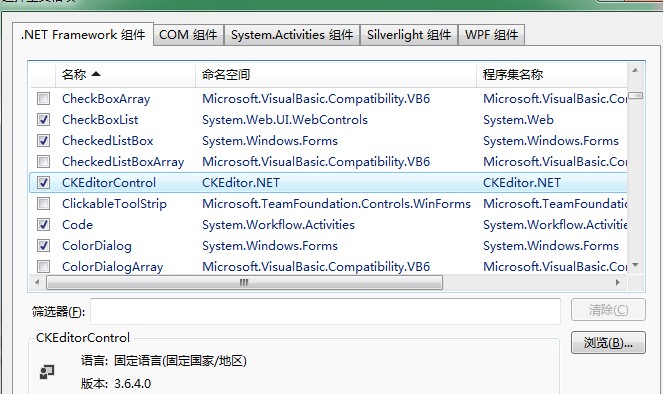Click the sort arrow on 名称 column
663x394 pixels.
(96, 74)
